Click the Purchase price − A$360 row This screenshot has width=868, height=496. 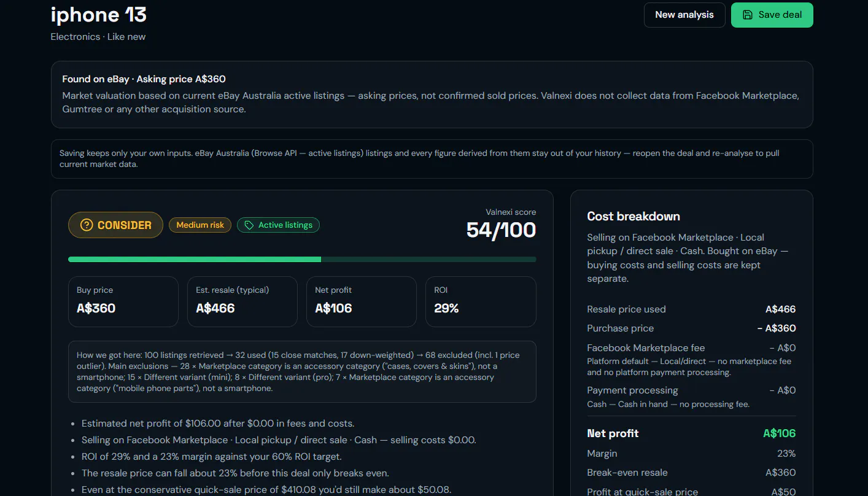[x=691, y=328]
